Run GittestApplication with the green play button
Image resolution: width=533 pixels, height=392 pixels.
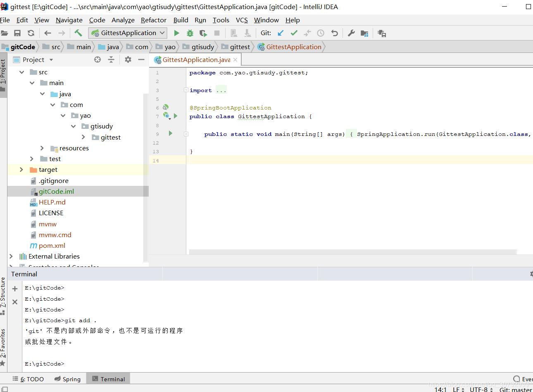pyautogui.click(x=176, y=33)
